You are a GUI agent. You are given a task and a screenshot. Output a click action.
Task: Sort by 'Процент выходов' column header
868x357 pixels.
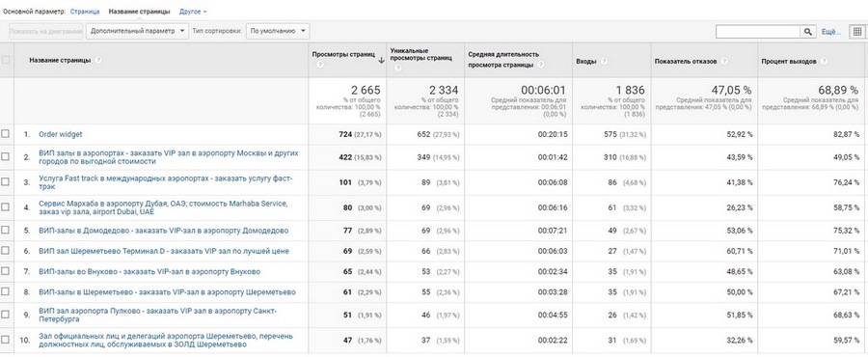coord(789,62)
